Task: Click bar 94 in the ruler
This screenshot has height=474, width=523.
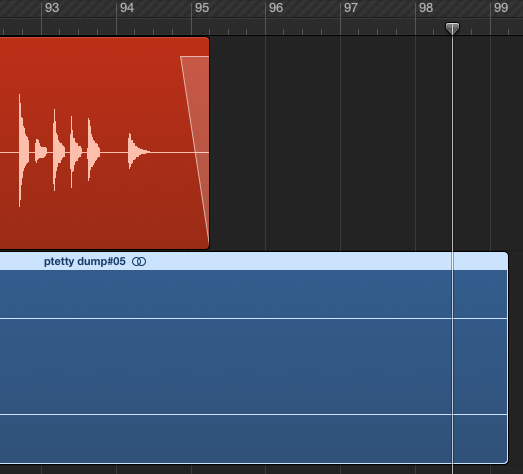Action: pyautogui.click(x=127, y=8)
